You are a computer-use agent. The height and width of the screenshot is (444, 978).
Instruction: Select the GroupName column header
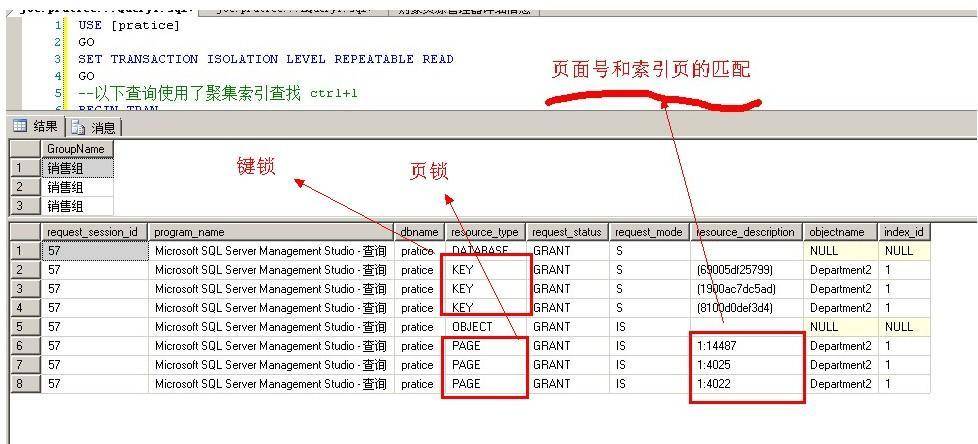click(x=76, y=149)
